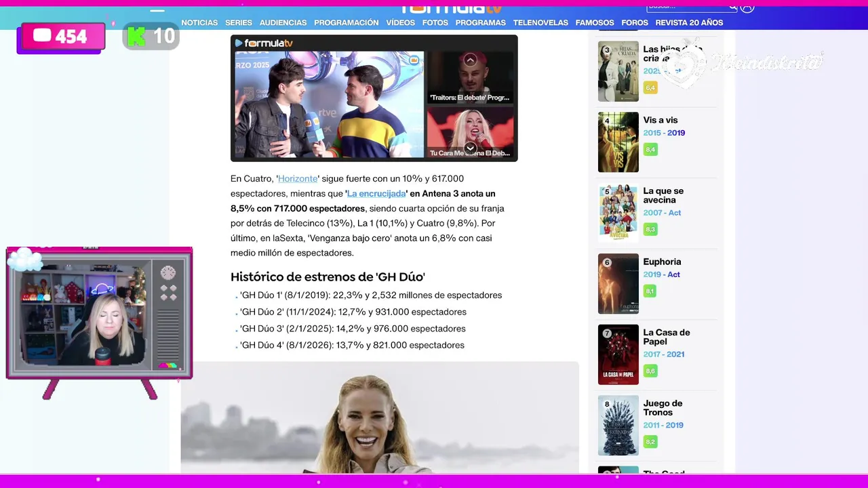Open the 'Euphoria' poster
868x488 pixels.
[618, 284]
